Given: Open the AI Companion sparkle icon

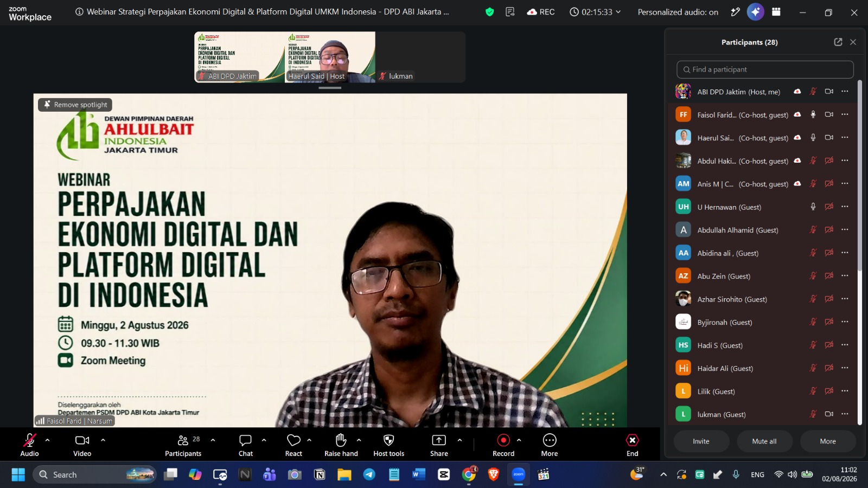Looking at the screenshot, I should 755,12.
